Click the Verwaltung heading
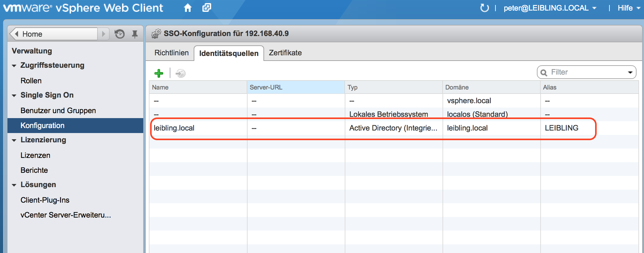The image size is (644, 253). (x=32, y=51)
